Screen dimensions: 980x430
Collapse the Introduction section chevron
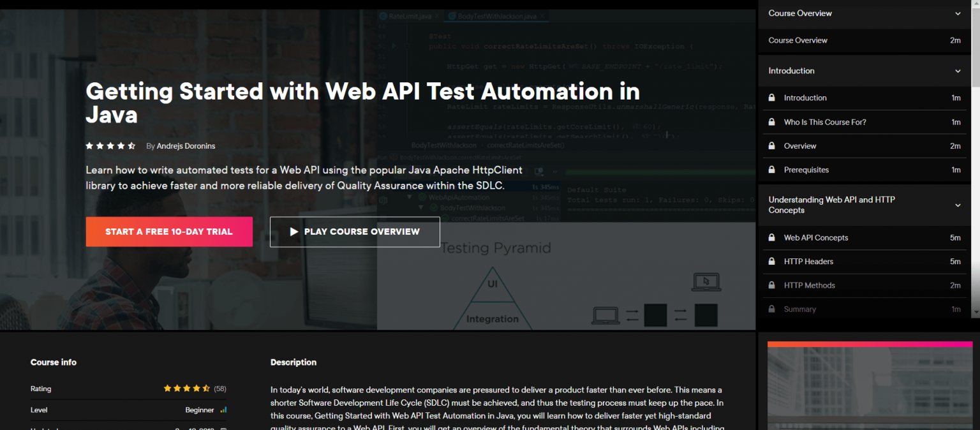[x=958, y=71]
